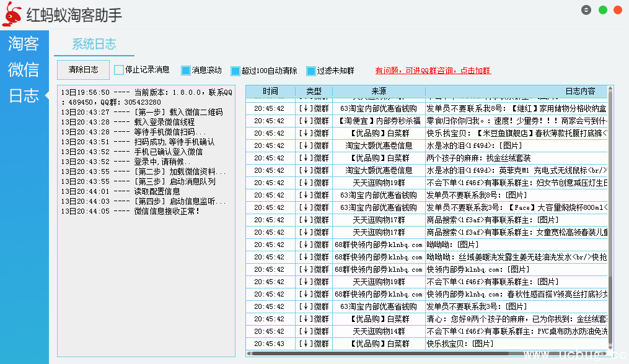Screen dimensions: 629x364
Task: Click content cell 清心: 您好@两个孩子的麻麻
Action: [x=517, y=319]
